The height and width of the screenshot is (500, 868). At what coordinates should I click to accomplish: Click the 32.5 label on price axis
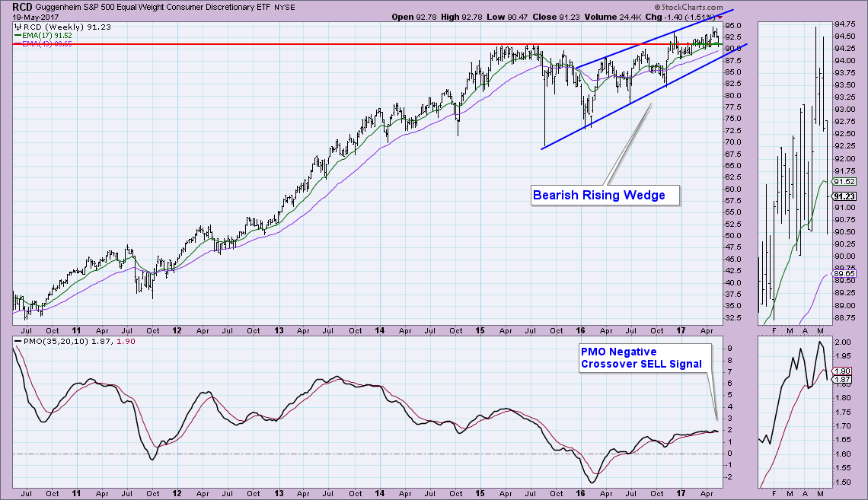(x=733, y=318)
